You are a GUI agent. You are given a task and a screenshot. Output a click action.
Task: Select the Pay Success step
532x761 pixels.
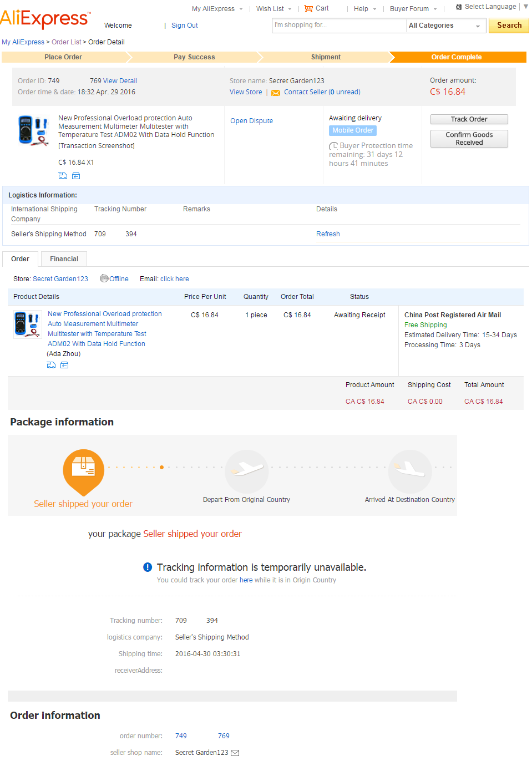[194, 57]
